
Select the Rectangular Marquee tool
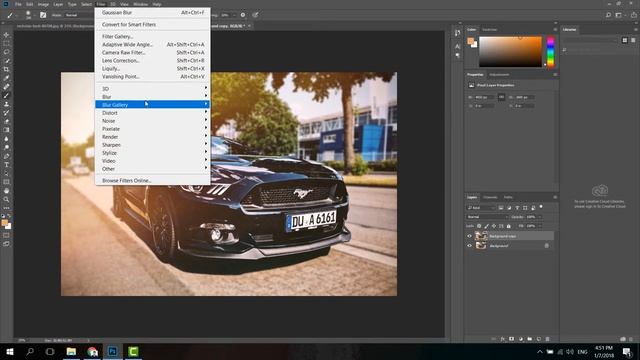tap(6, 44)
